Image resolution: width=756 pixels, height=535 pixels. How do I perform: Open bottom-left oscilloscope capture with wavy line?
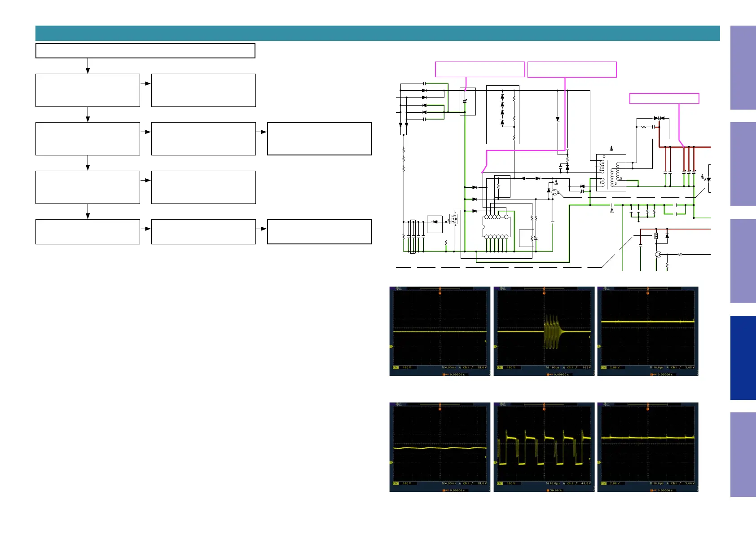tap(440, 447)
